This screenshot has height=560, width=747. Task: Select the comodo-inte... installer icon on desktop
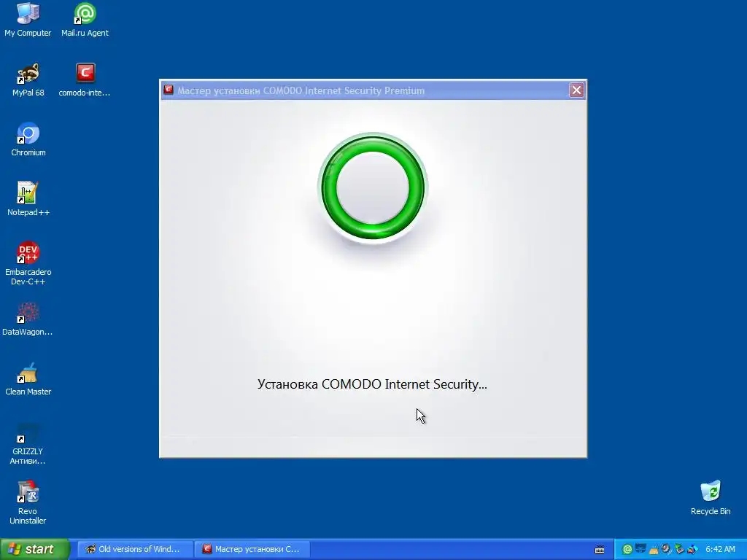pyautogui.click(x=85, y=79)
